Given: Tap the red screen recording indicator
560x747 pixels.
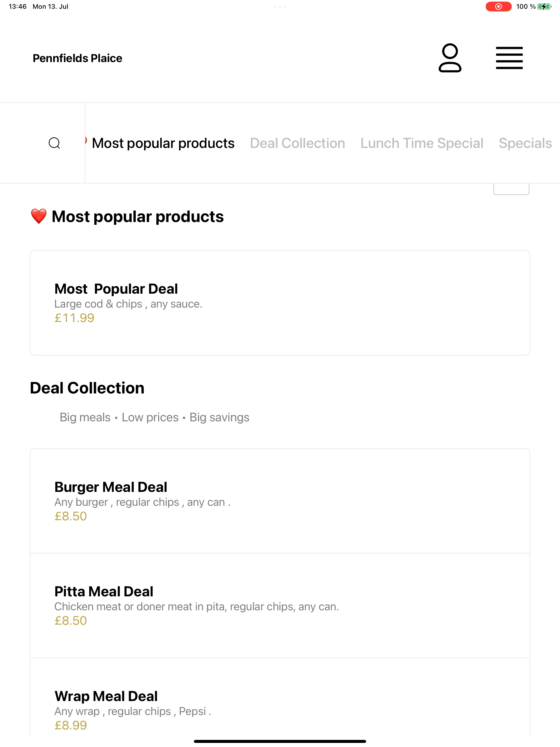Looking at the screenshot, I should click(x=498, y=6).
